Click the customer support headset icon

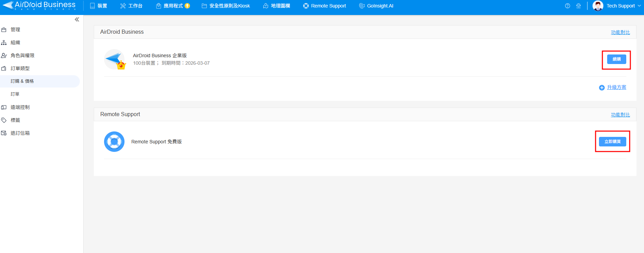pyautogui.click(x=579, y=6)
